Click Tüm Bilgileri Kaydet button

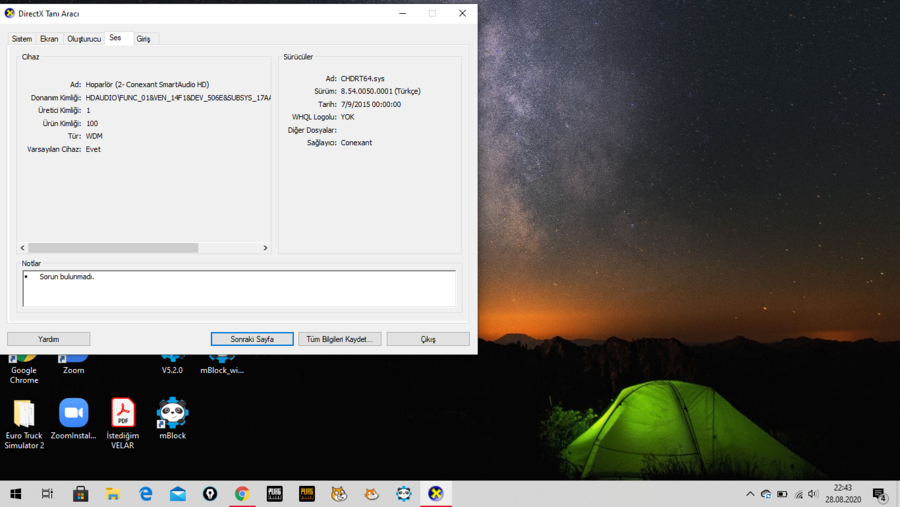[x=339, y=339]
